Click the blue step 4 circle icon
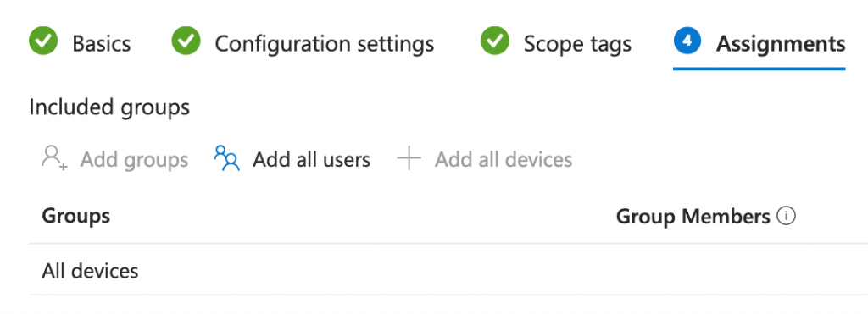Screen dimensions: 868x314 coord(687,41)
